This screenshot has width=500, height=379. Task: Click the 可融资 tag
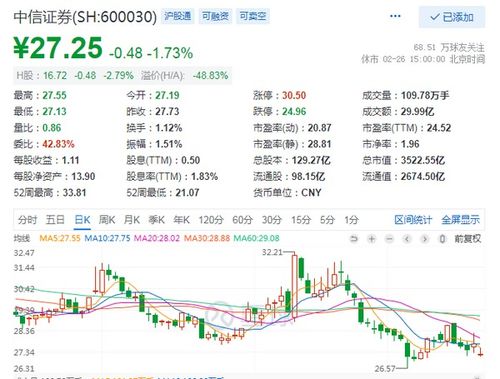[x=215, y=16]
